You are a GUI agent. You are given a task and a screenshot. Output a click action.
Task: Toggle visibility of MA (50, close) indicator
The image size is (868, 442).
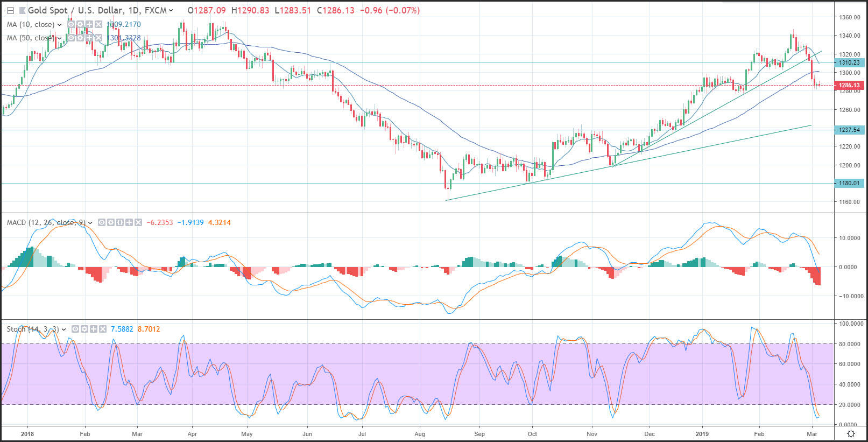71,38
